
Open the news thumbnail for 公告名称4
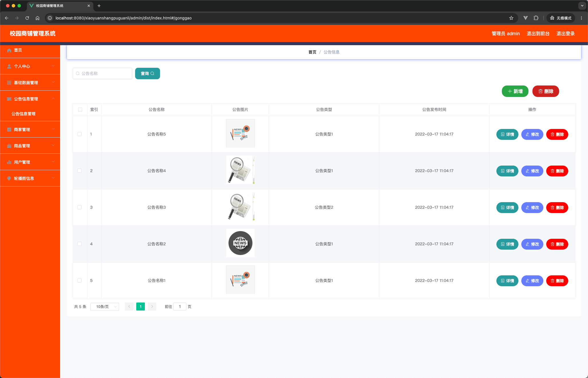pos(240,170)
